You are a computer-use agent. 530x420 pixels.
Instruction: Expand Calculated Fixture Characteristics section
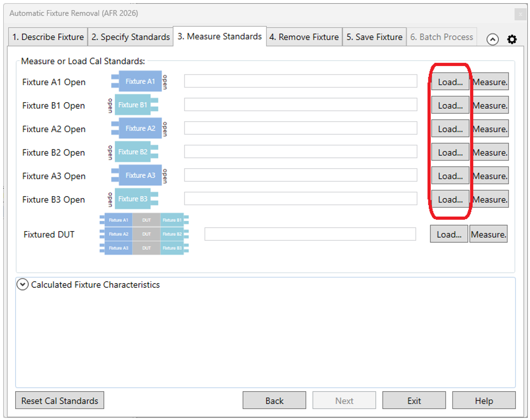(x=23, y=285)
